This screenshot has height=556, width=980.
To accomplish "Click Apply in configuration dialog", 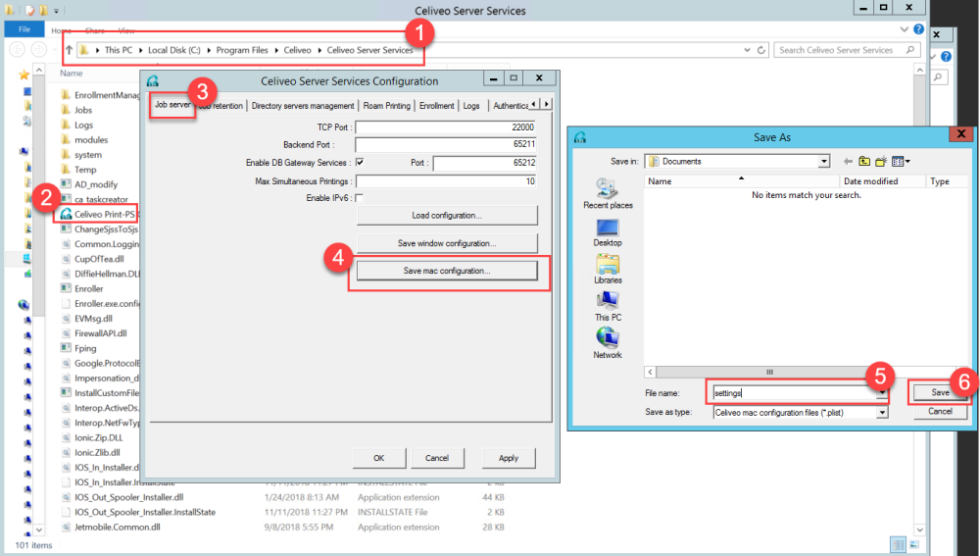I will pos(508,458).
